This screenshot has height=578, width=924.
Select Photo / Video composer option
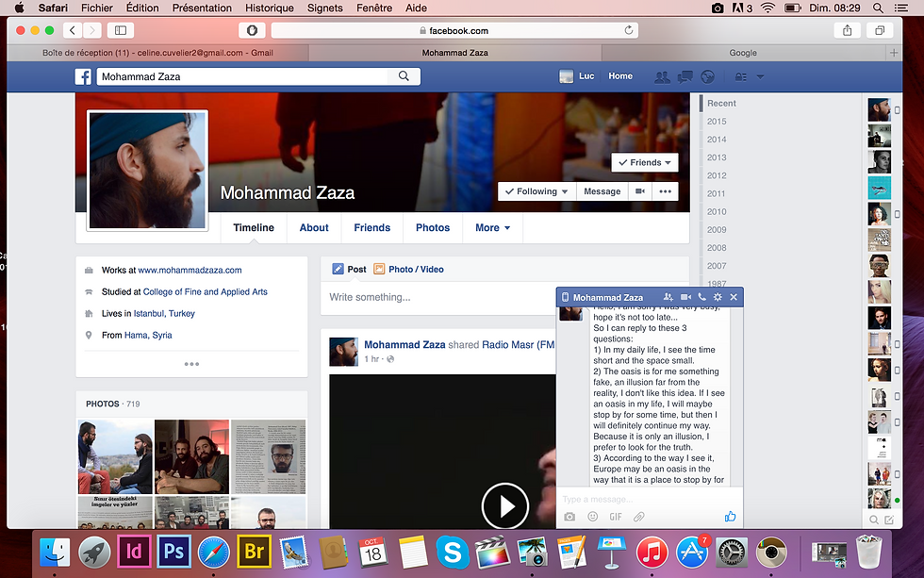409,270
